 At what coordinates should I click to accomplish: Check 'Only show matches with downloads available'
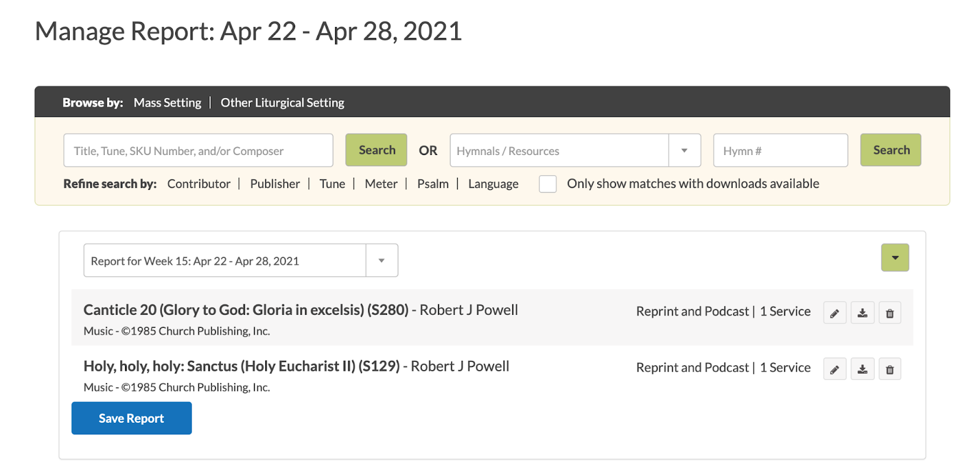pos(548,184)
